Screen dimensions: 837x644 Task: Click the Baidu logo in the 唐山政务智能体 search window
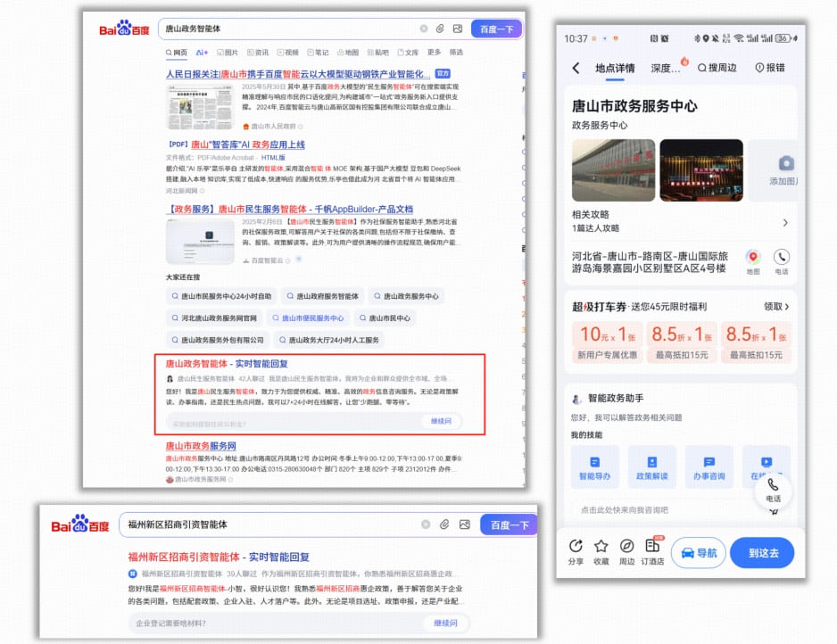(x=124, y=29)
